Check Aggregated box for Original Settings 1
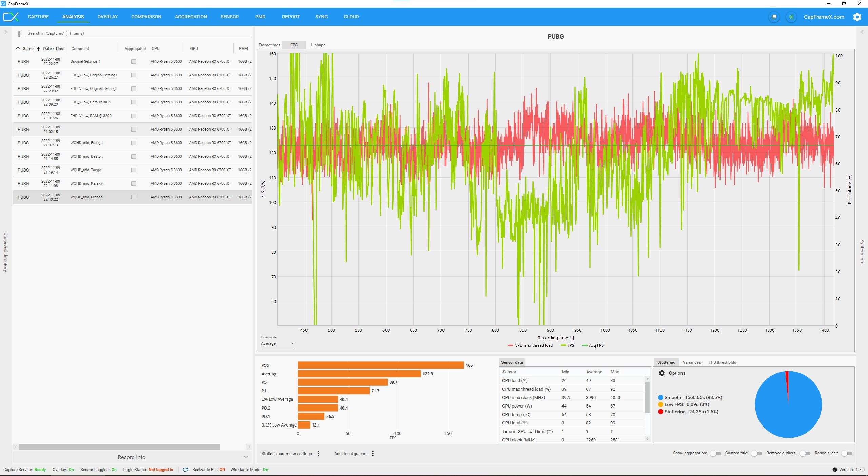 click(134, 62)
